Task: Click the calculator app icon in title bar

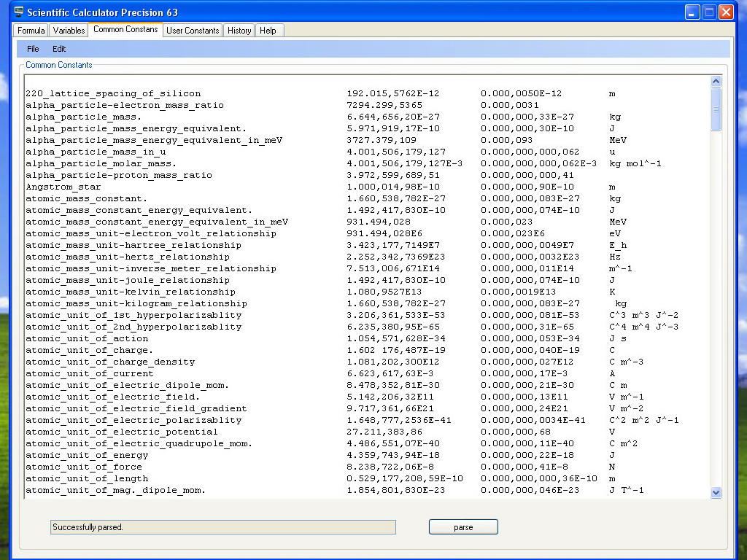Action: 18,12
